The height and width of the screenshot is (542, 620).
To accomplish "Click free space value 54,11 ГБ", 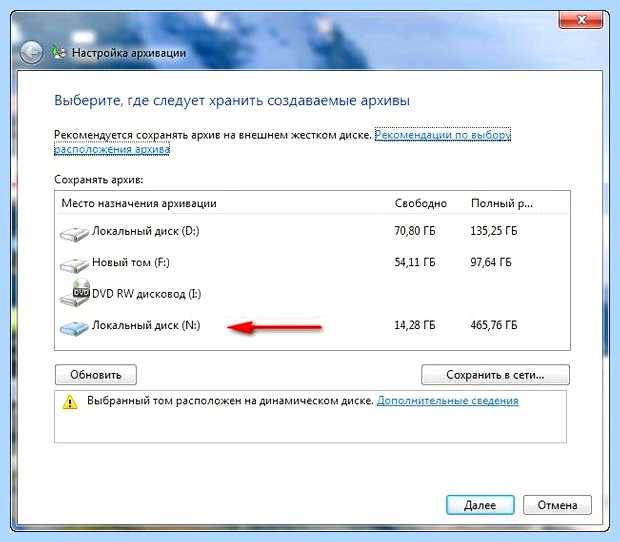I will 415,262.
